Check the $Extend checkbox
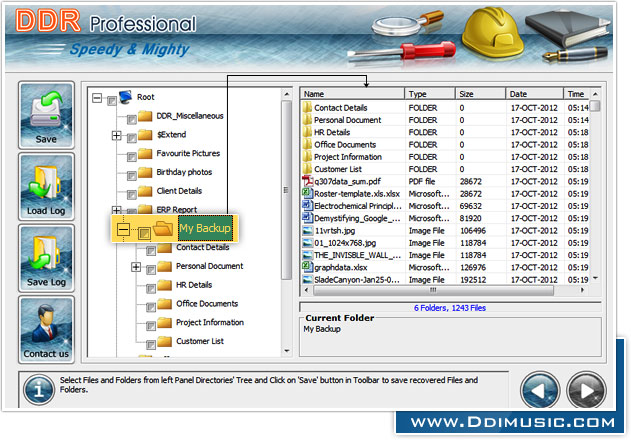Image resolution: width=631 pixels, height=440 pixels. [131, 138]
